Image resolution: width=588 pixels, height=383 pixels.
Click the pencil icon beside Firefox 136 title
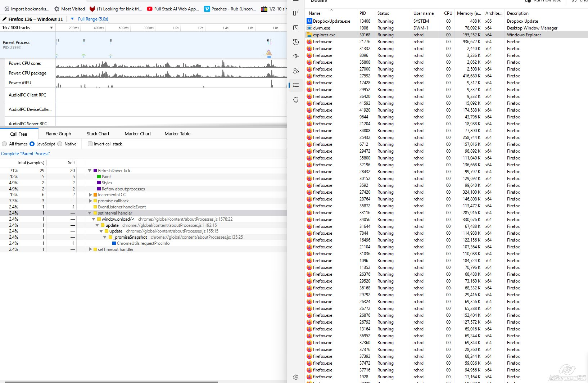[x=4, y=19]
